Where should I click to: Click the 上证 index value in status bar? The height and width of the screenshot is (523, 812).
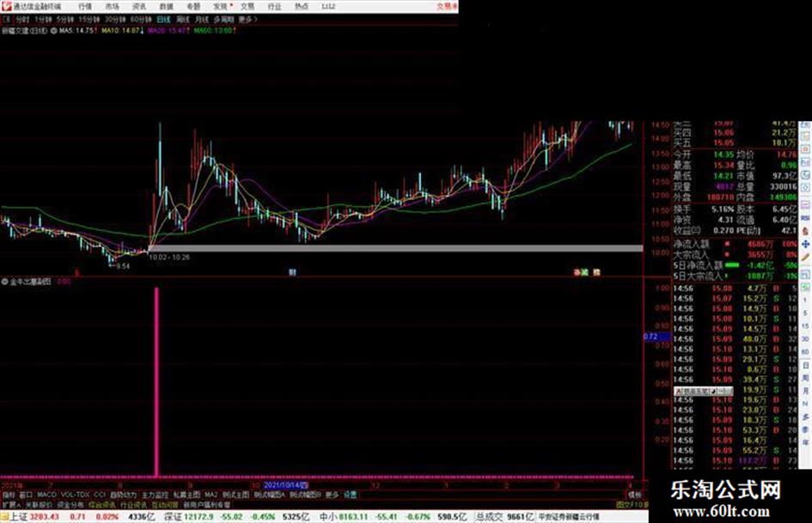pyautogui.click(x=44, y=517)
